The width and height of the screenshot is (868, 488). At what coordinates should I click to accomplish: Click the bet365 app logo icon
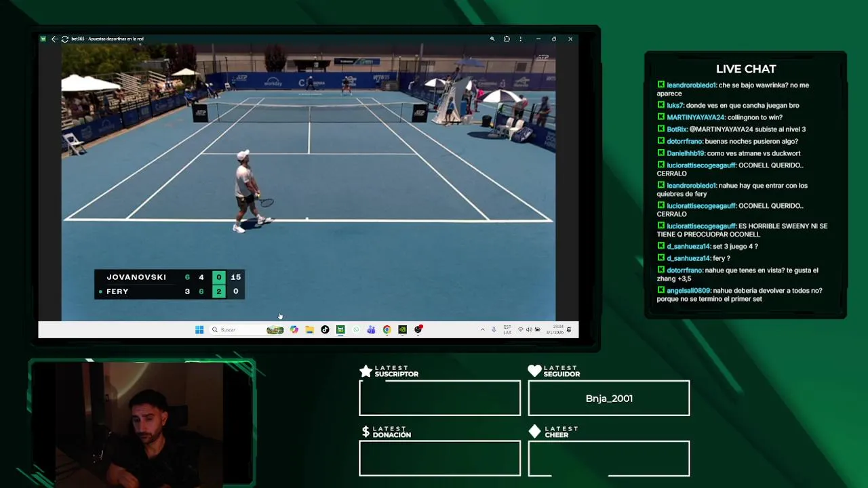click(43, 39)
